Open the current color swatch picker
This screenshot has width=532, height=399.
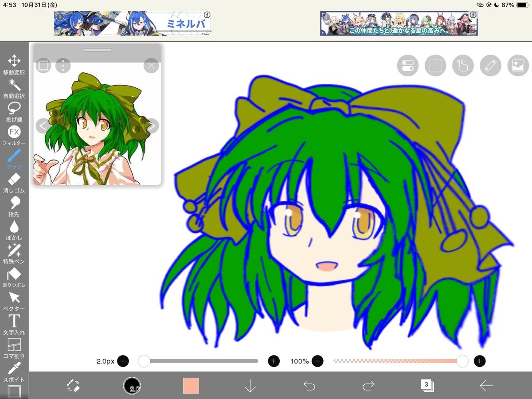click(x=191, y=385)
